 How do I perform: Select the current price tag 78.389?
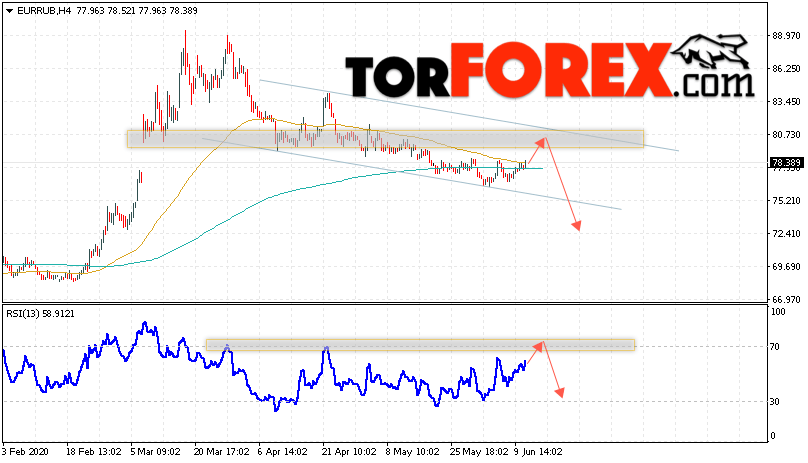pos(786,163)
